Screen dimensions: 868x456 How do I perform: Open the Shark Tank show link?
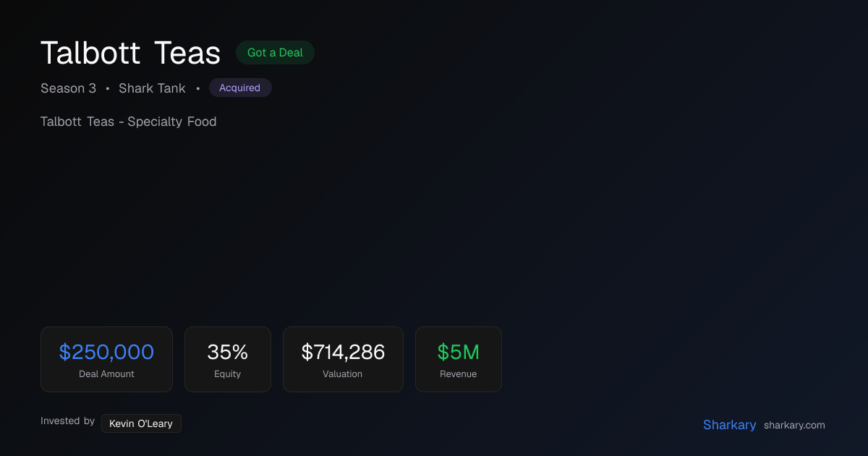152,88
